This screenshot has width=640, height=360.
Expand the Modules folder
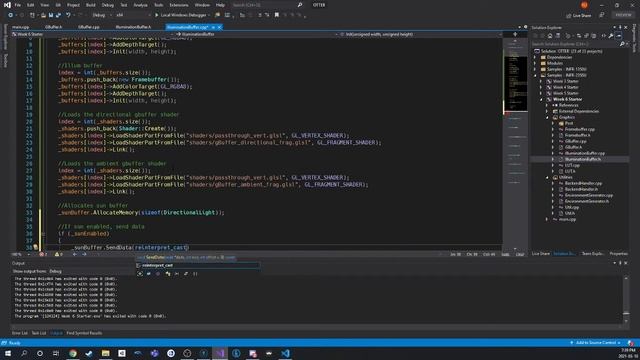[x=535, y=63]
